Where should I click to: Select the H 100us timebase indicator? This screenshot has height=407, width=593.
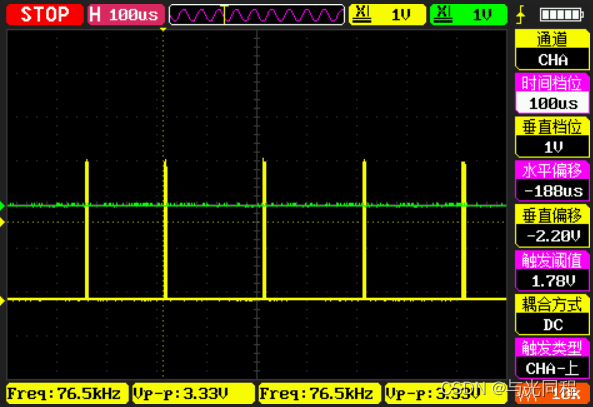pos(126,15)
